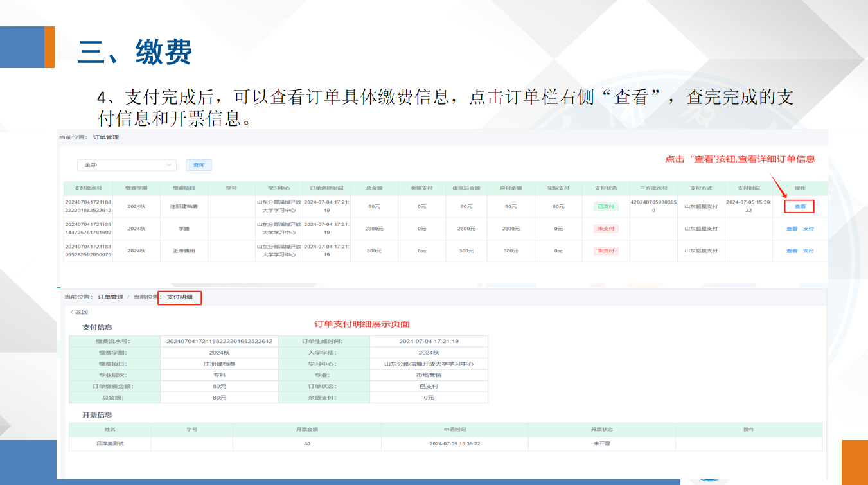Image resolution: width=868 pixels, height=485 pixels.
Task: Click the 操作 header in order table
Action: pyautogui.click(x=800, y=188)
